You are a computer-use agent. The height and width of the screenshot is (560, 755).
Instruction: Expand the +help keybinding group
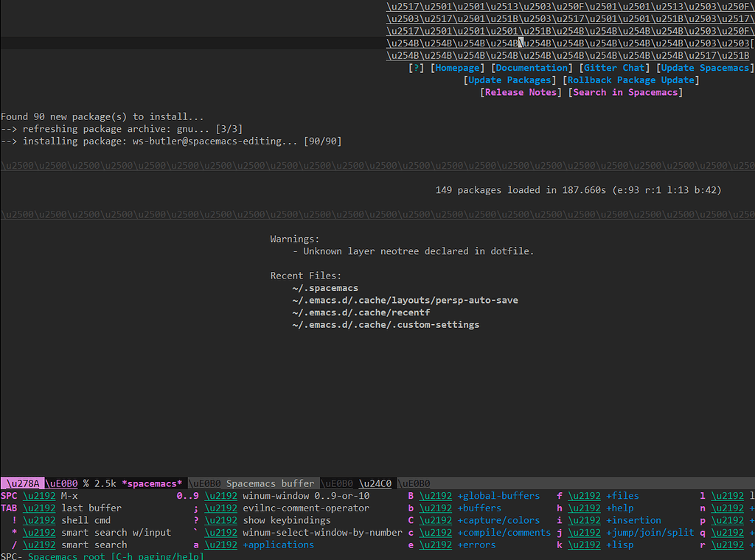click(x=620, y=508)
